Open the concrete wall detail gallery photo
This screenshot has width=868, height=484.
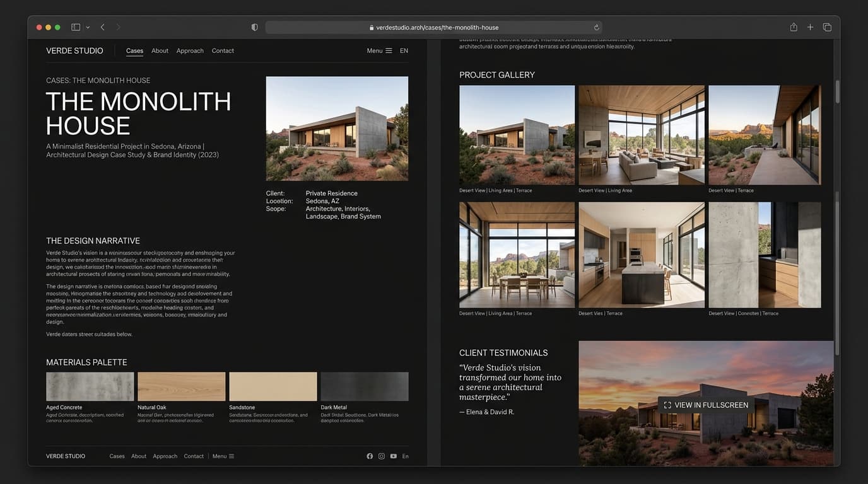(765, 255)
